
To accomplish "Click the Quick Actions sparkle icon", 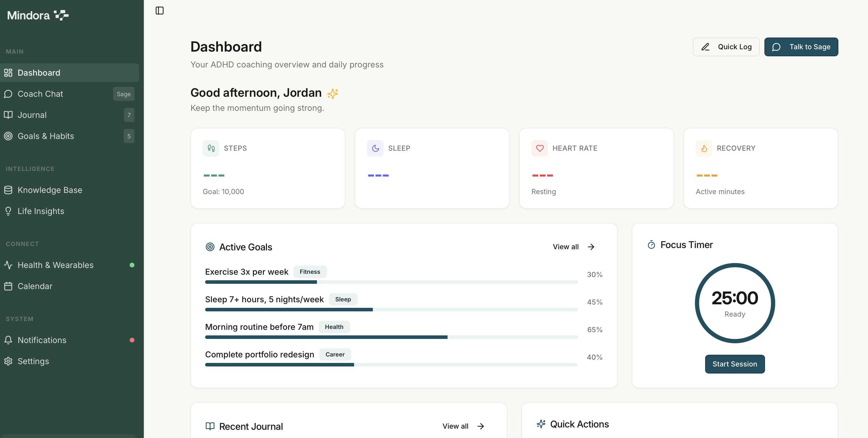I will 541,424.
